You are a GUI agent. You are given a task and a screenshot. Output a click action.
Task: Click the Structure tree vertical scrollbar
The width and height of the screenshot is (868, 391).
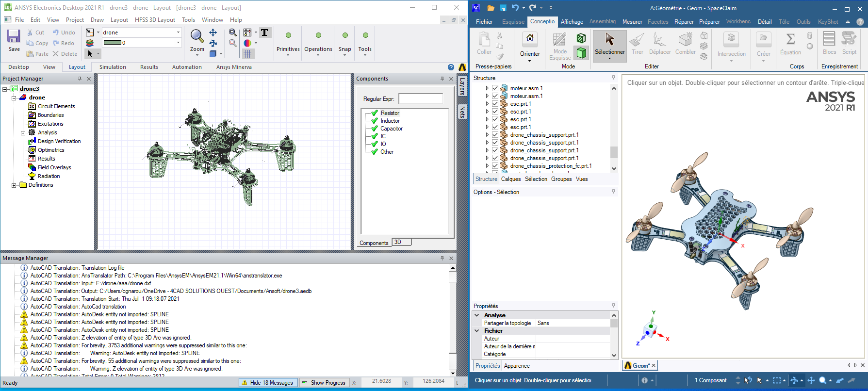click(x=614, y=129)
